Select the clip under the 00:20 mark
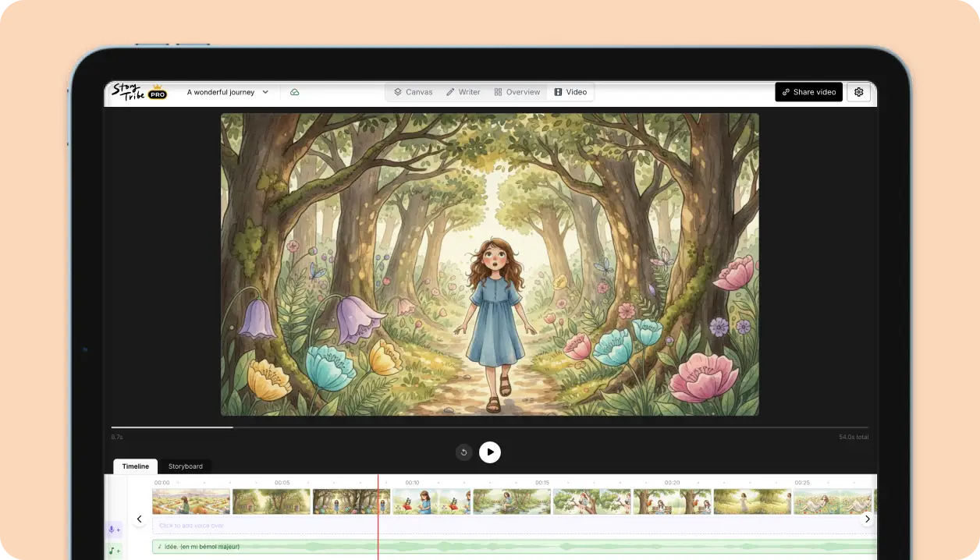 (x=673, y=502)
